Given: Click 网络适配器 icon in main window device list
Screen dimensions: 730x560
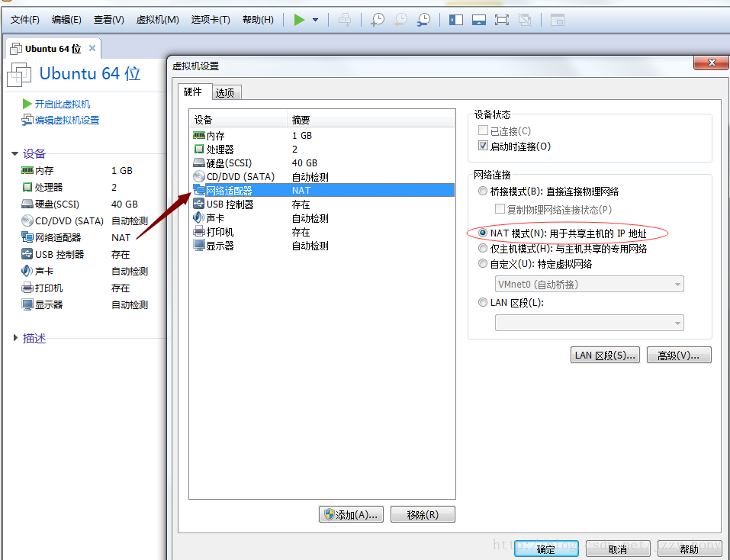Looking at the screenshot, I should [27, 237].
